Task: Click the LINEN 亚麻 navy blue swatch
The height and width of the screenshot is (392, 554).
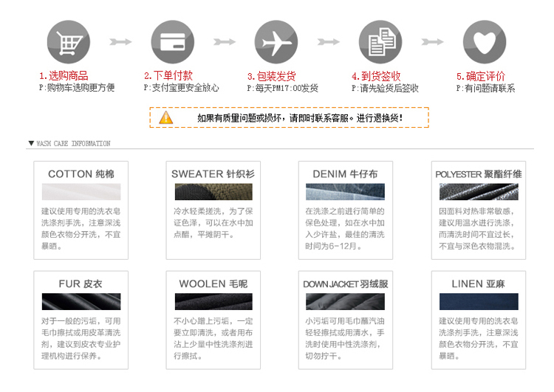Action: pyautogui.click(x=479, y=301)
